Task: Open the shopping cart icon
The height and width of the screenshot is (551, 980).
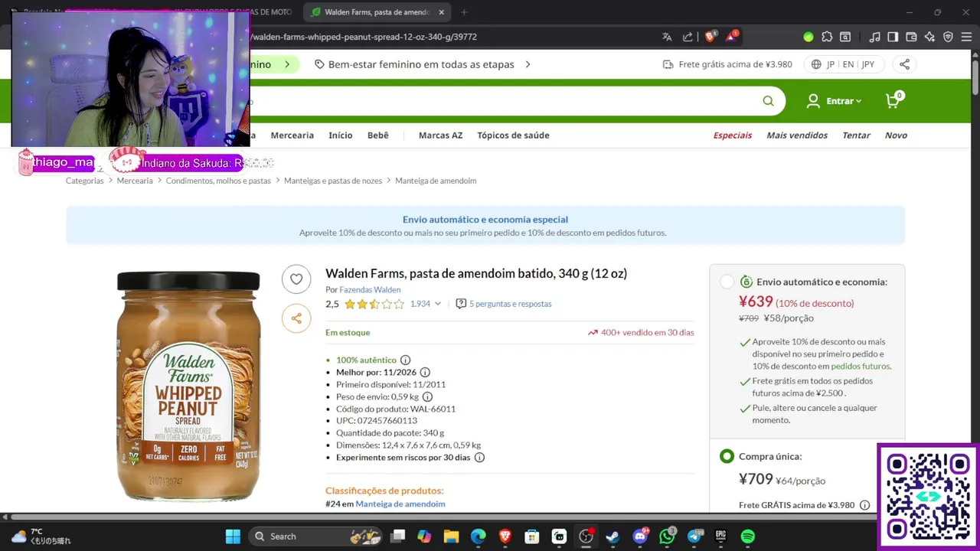Action: coord(893,100)
